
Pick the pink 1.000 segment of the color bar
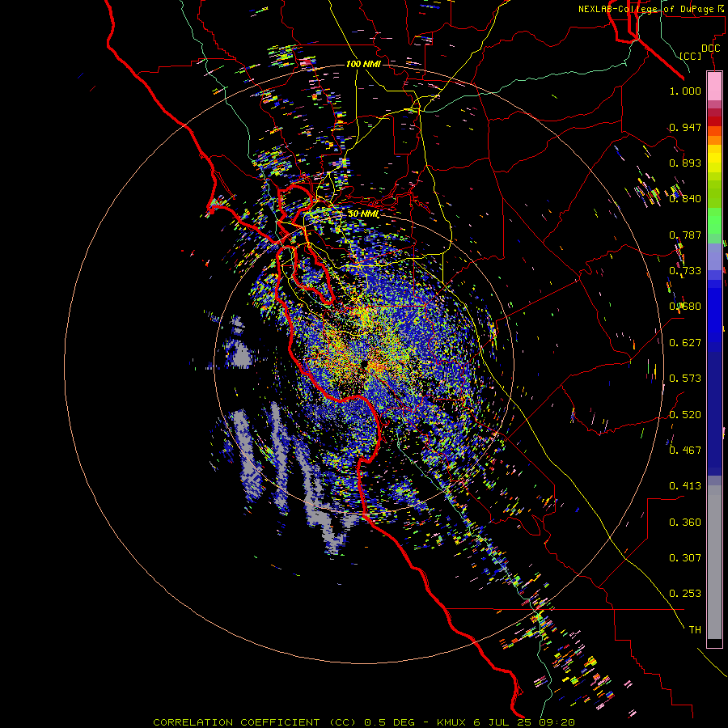[x=714, y=87]
